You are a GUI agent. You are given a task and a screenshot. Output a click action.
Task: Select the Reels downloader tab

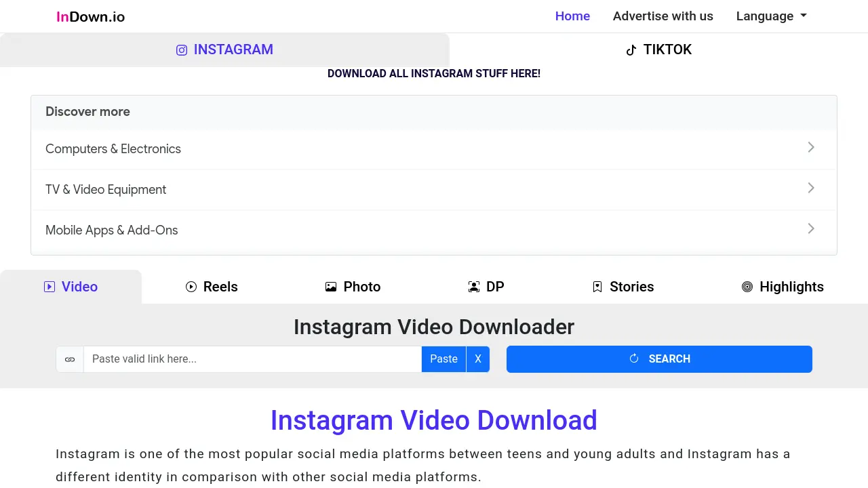click(x=212, y=287)
